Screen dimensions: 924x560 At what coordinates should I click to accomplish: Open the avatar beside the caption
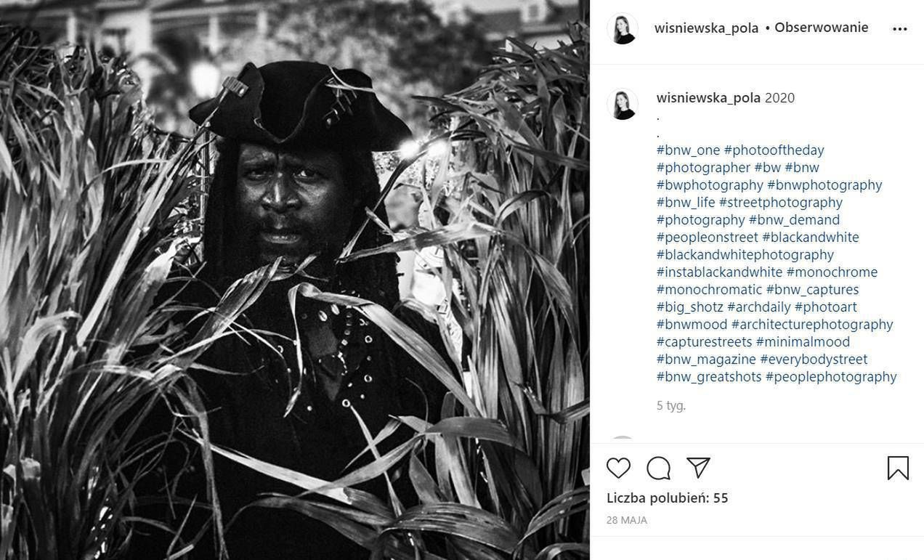point(623,104)
